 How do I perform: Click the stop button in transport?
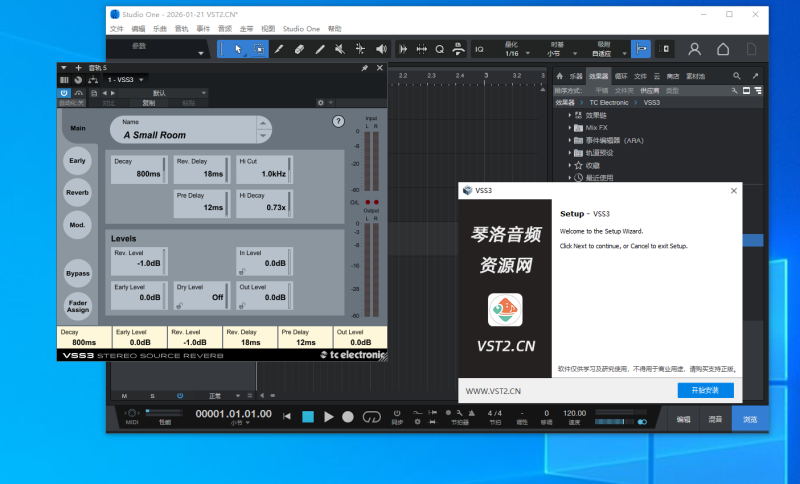[x=308, y=416]
